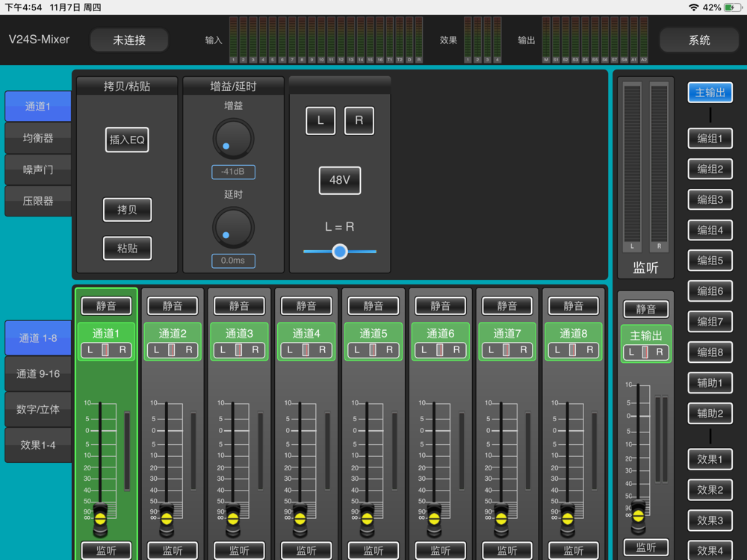Switch to the 噪声门 tab
Viewport: 747px width, 560px height.
pos(38,169)
